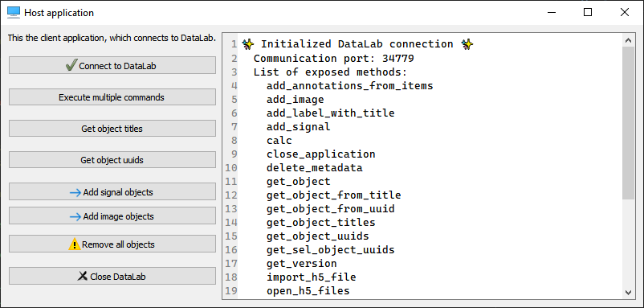
Task: Click the vertical scrollbar thumb in log
Action: click(x=628, y=123)
